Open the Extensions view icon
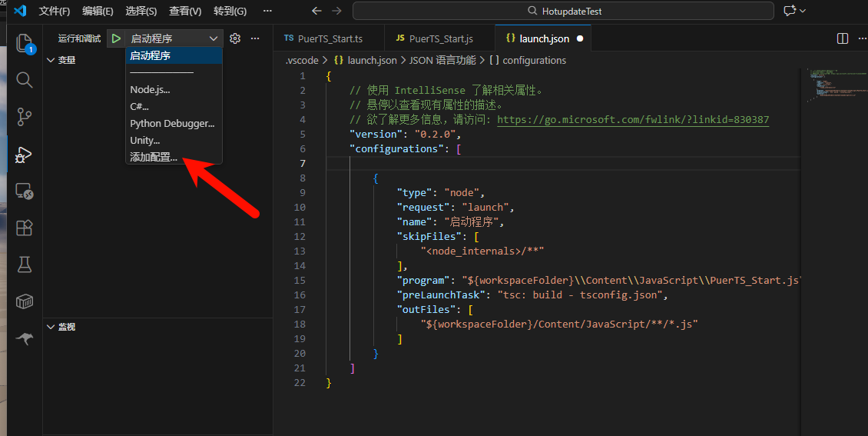Viewport: 868px width, 436px height. pos(25,228)
